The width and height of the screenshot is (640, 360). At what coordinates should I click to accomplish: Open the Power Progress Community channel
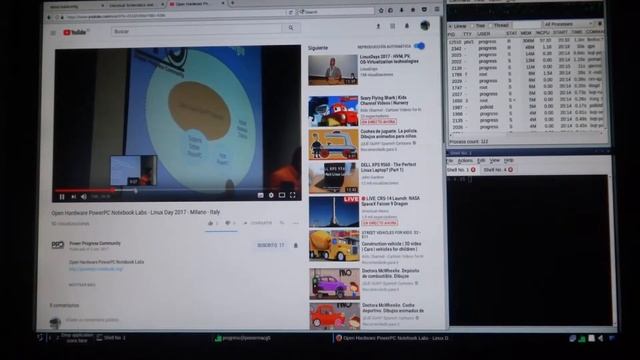95,243
